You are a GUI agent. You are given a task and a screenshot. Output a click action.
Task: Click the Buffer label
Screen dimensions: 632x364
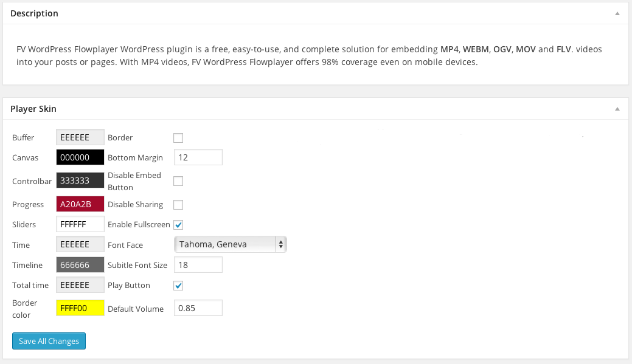[x=23, y=138]
